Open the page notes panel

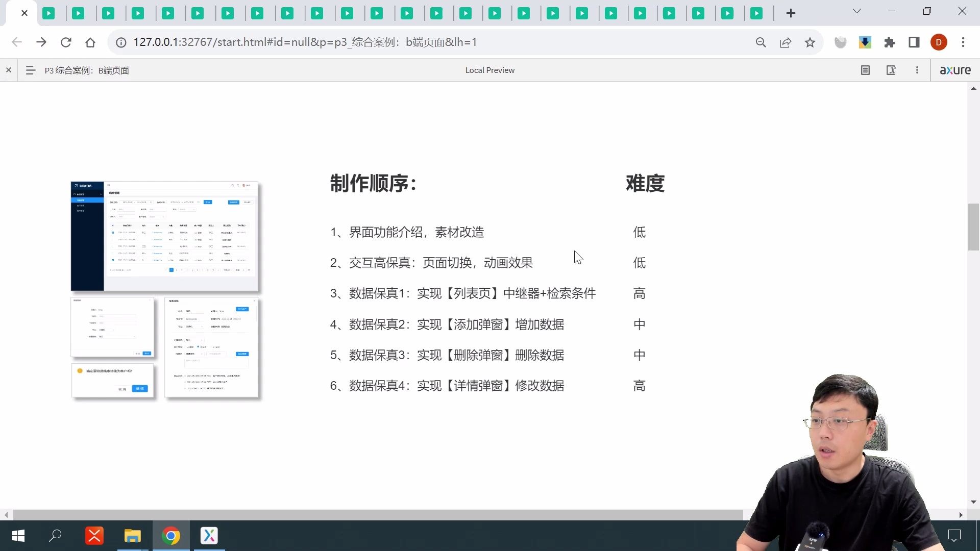click(x=865, y=70)
